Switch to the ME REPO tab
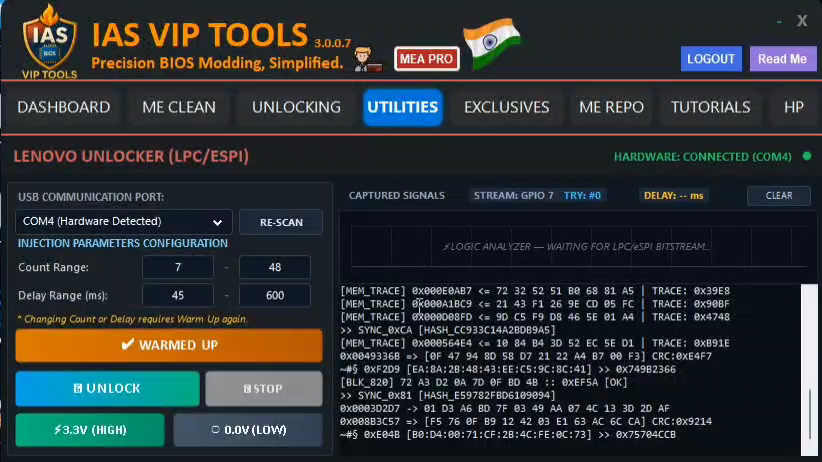This screenshot has width=822, height=462. click(x=611, y=107)
